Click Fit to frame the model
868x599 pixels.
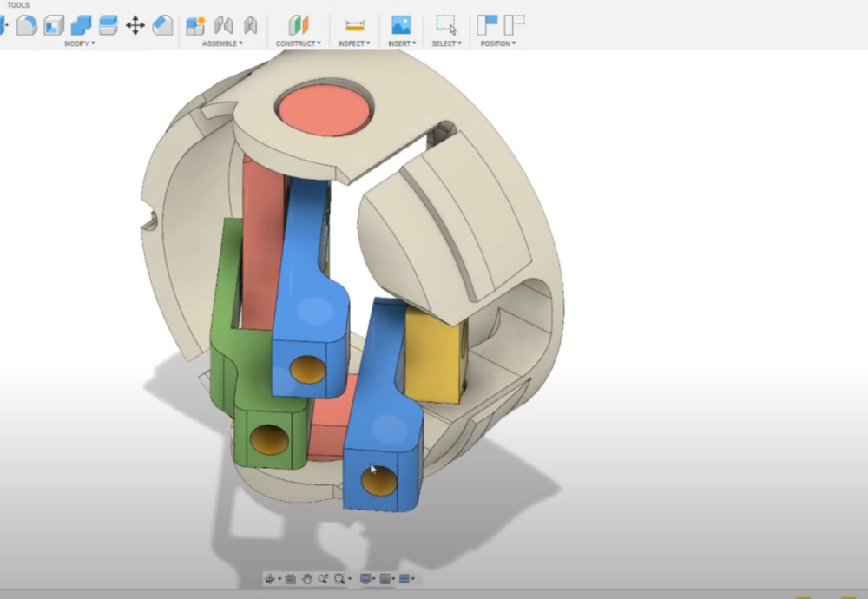339,578
